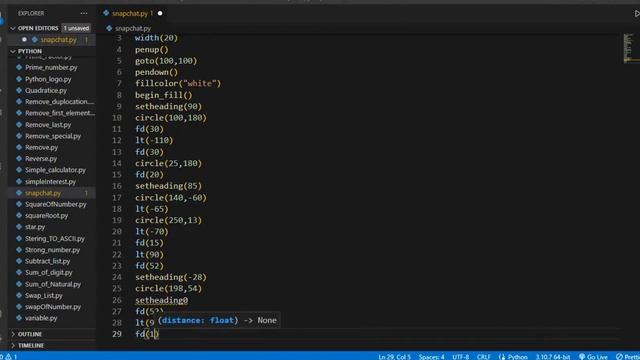The image size is (640, 360).
Task: Change line endings via CRLF
Action: [484, 356]
